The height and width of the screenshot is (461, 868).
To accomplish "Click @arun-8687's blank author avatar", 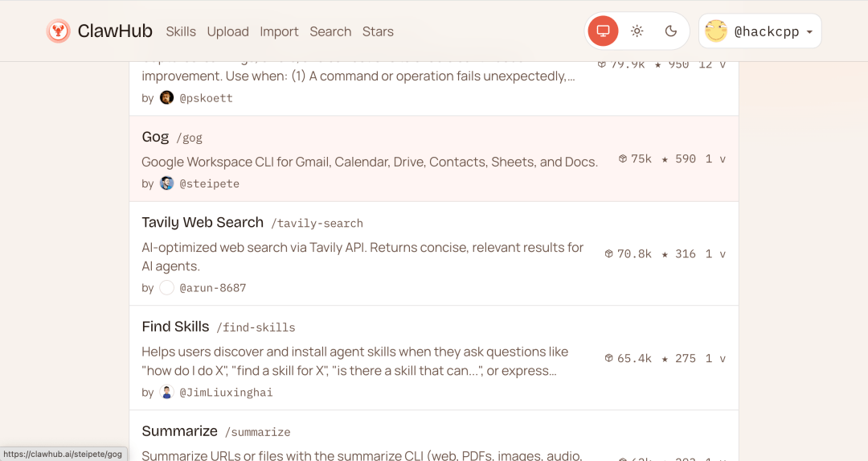I will tap(167, 287).
